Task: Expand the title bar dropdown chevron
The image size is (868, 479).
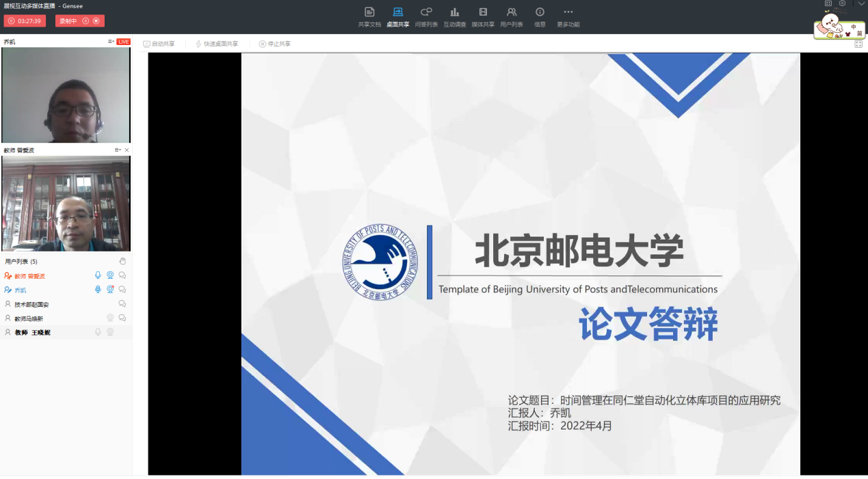Action: pos(861,3)
